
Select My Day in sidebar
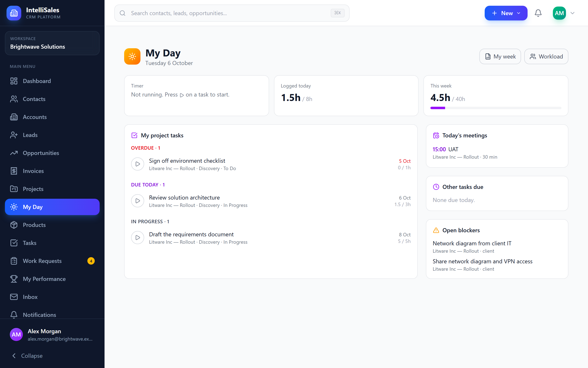pyautogui.click(x=52, y=207)
